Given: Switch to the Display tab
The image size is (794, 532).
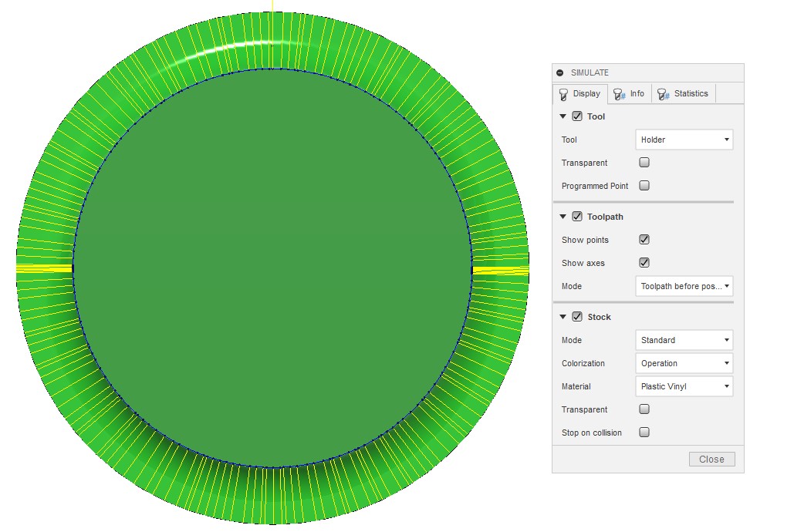Looking at the screenshot, I should pyautogui.click(x=580, y=93).
